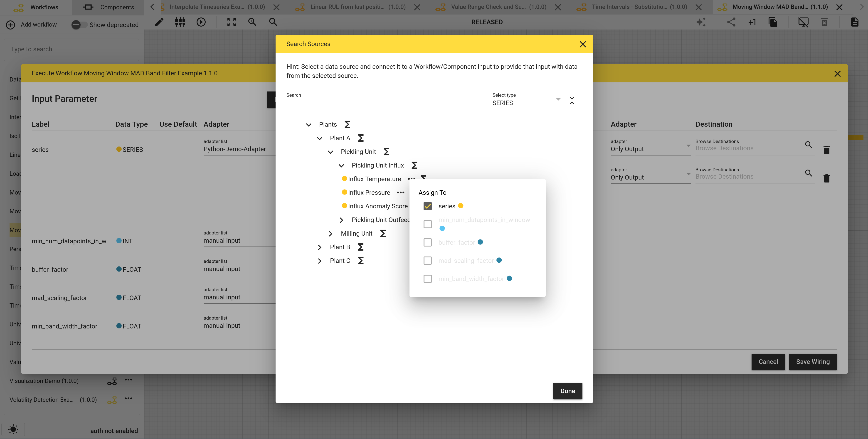The width and height of the screenshot is (868, 439).
Task: Expand the Plant C node
Action: pos(319,261)
